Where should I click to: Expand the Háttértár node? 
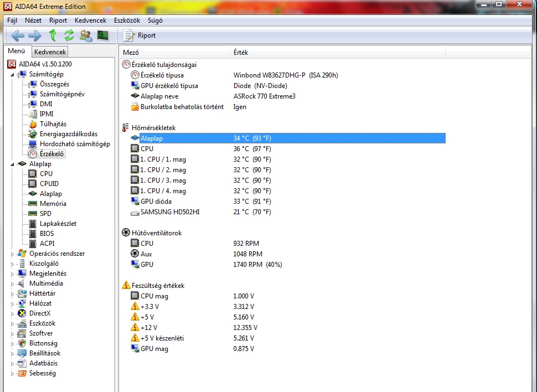point(12,293)
